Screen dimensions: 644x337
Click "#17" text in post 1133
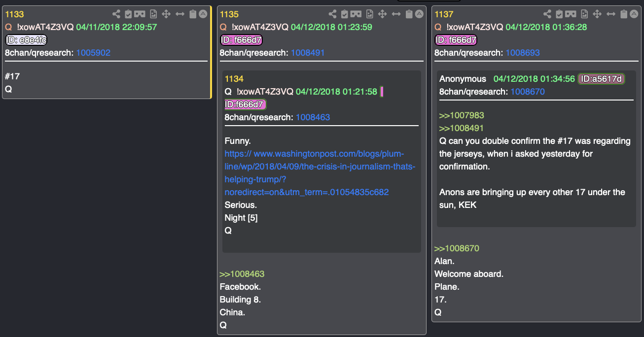[12, 76]
